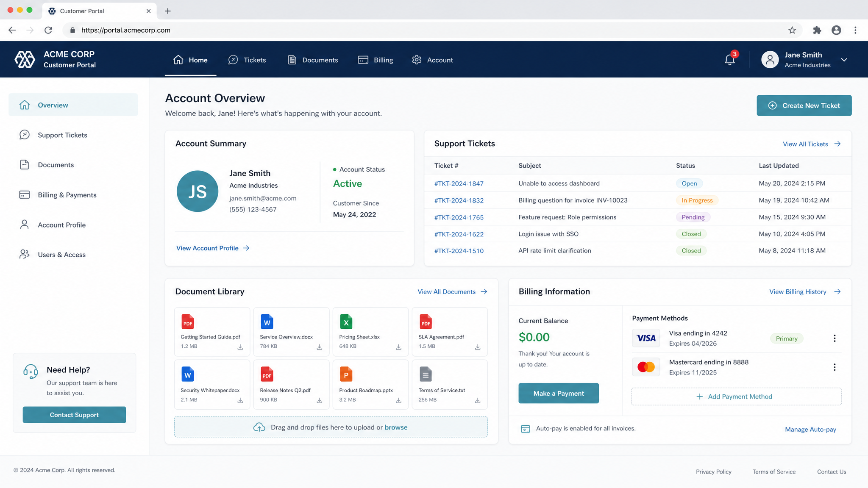This screenshot has width=868, height=488.
Task: Click Add Payment Method
Action: tap(736, 396)
